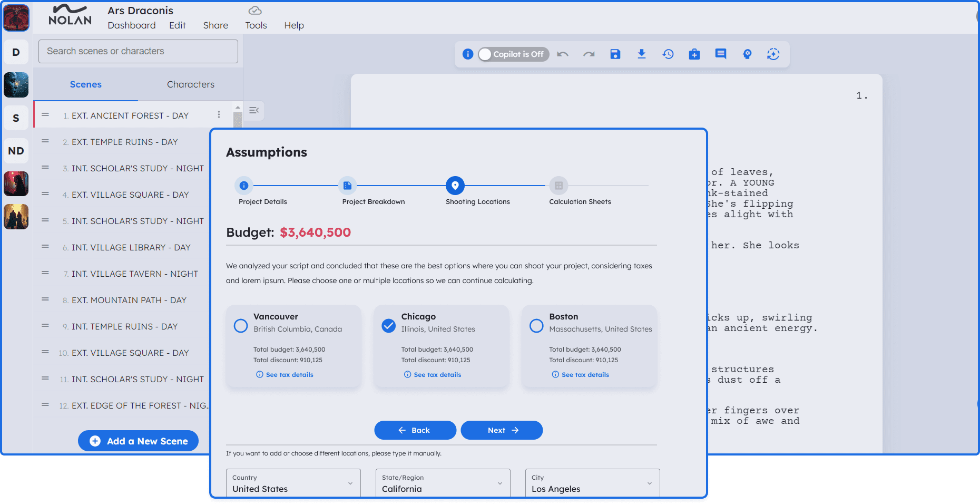The height and width of the screenshot is (504, 980).
Task: Click the redo arrow icon
Action: (589, 54)
